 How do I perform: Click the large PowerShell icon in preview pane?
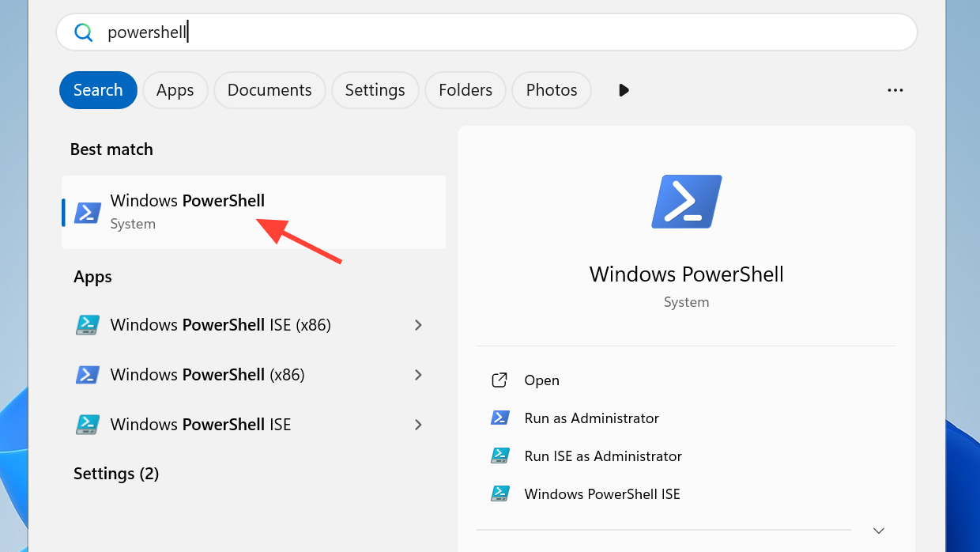[687, 202]
